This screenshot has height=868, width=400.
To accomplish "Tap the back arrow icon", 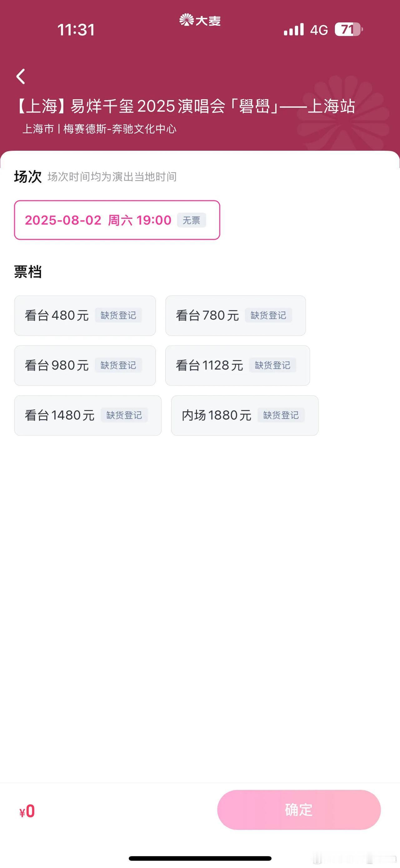I will [x=21, y=76].
